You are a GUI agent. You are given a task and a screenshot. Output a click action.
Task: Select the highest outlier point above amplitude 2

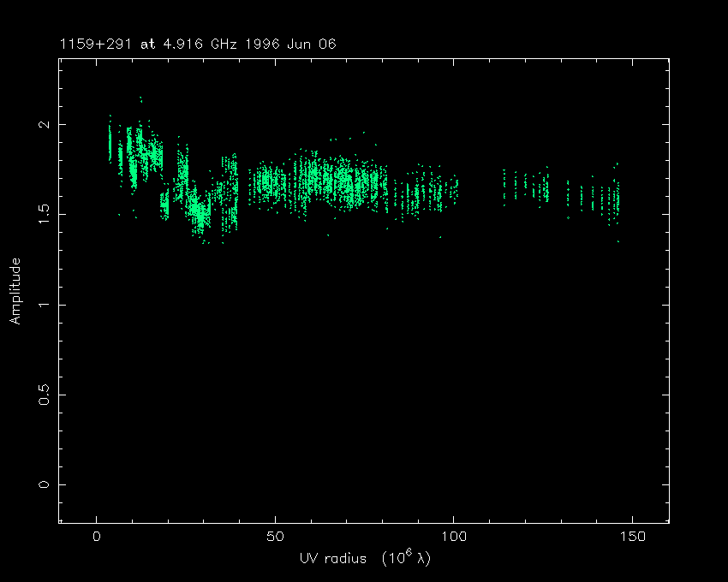point(140,98)
